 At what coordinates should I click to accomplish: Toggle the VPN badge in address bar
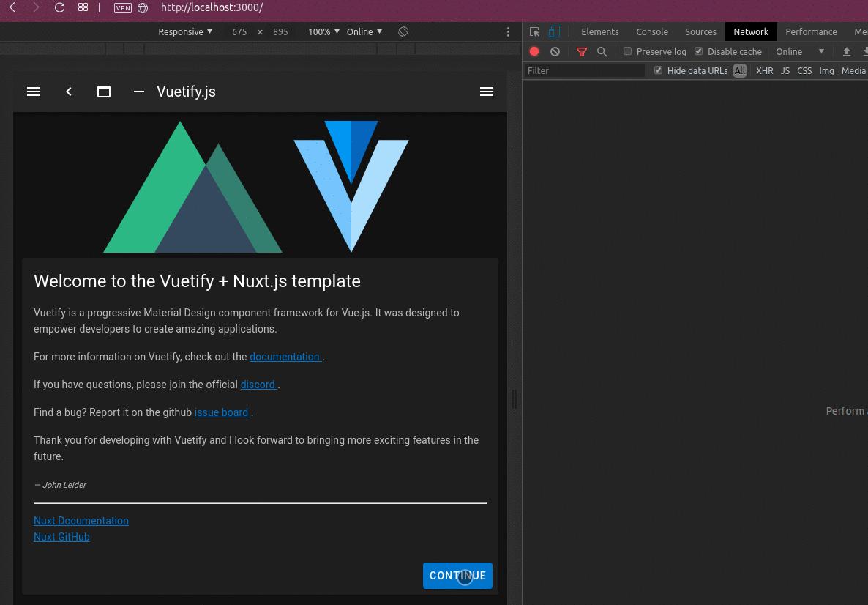(x=123, y=8)
